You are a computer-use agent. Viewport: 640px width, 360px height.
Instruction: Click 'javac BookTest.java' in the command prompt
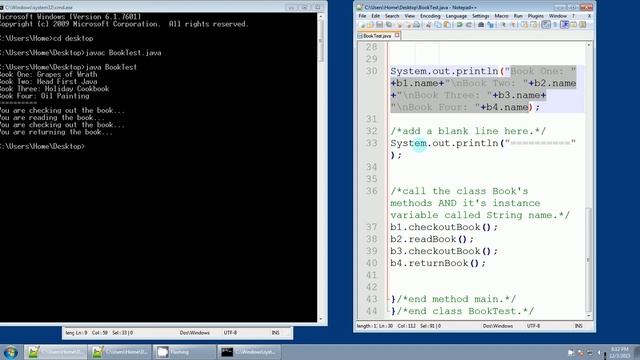pos(123,53)
